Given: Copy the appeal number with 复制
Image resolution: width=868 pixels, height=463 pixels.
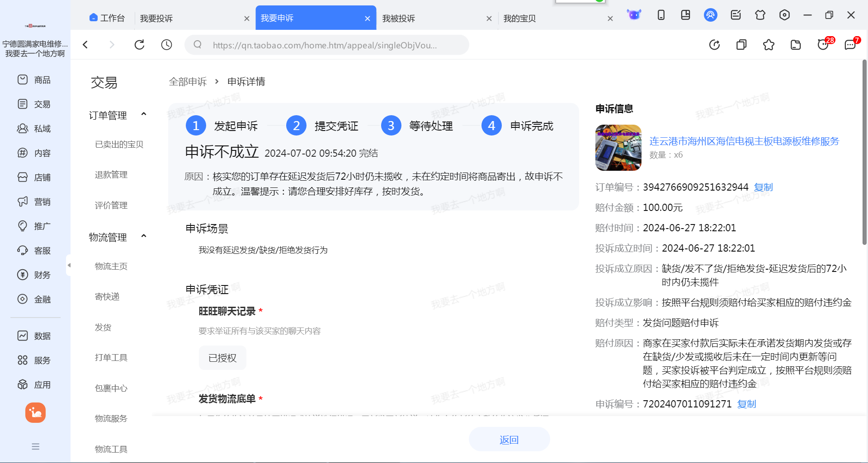Looking at the screenshot, I should (746, 404).
